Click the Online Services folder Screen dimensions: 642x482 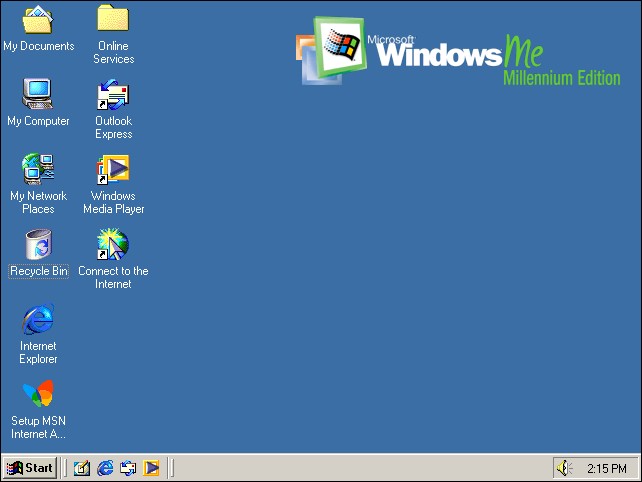click(x=113, y=19)
